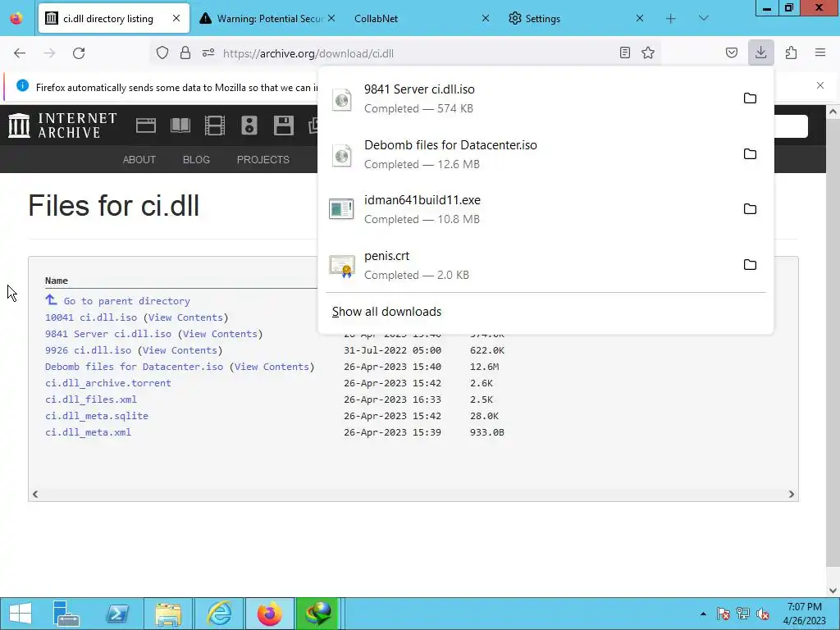Open the Texts book icon
Screen dimensions: 840x630
point(180,126)
